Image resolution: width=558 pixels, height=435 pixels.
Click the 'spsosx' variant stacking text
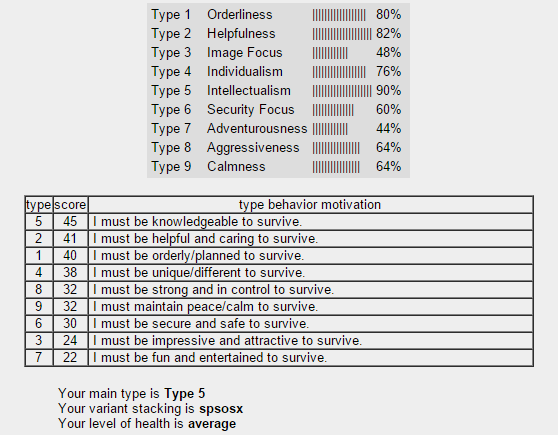221,409
